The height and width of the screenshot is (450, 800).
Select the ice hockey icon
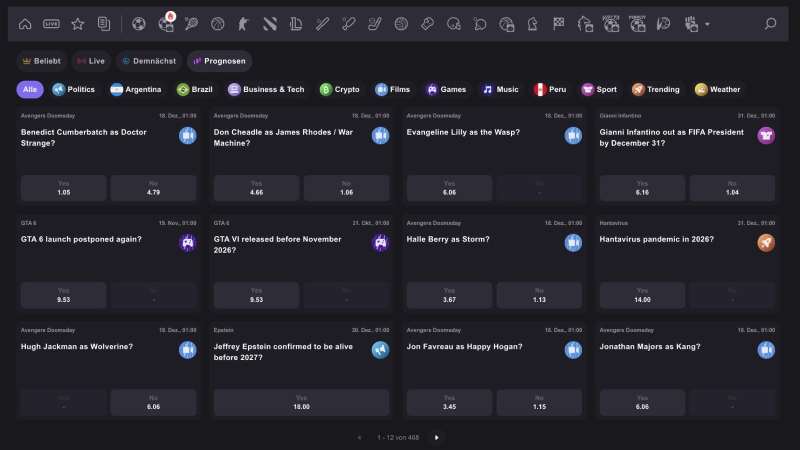pyautogui.click(x=374, y=24)
